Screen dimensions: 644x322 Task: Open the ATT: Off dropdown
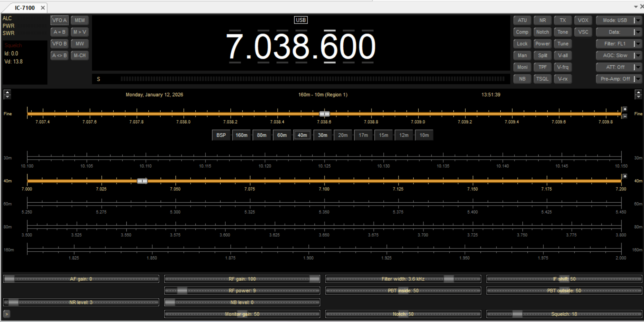[x=619, y=67]
